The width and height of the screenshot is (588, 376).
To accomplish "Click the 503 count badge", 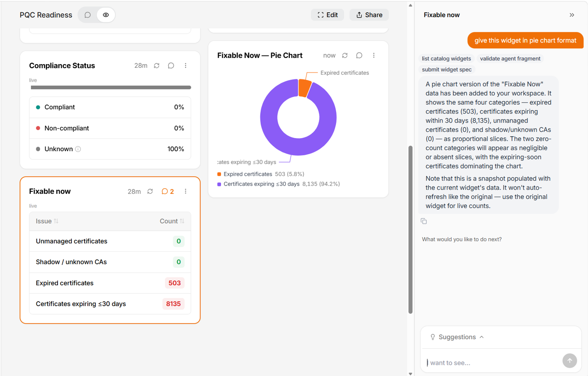I will tap(174, 283).
